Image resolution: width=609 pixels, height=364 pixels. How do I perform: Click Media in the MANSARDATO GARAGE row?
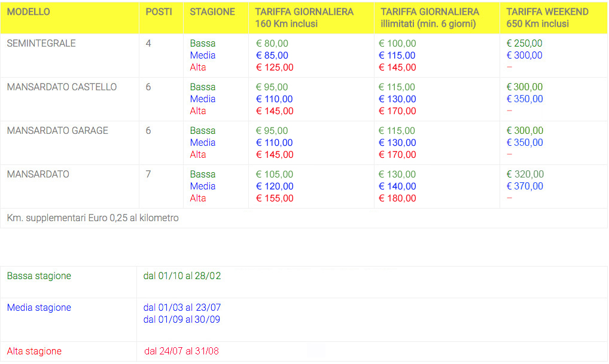pos(203,143)
